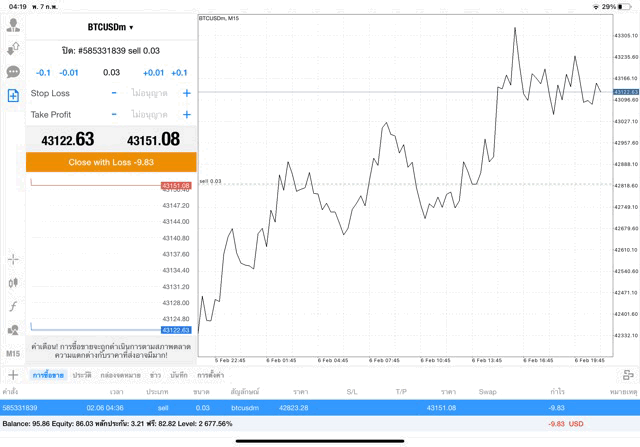Image resolution: width=640 pixels, height=447 pixels.
Task: Tap the add plus icon beside the tabs
Action: point(13,374)
